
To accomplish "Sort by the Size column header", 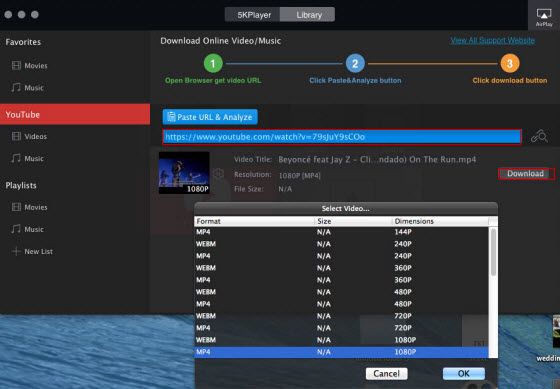I will point(353,221).
